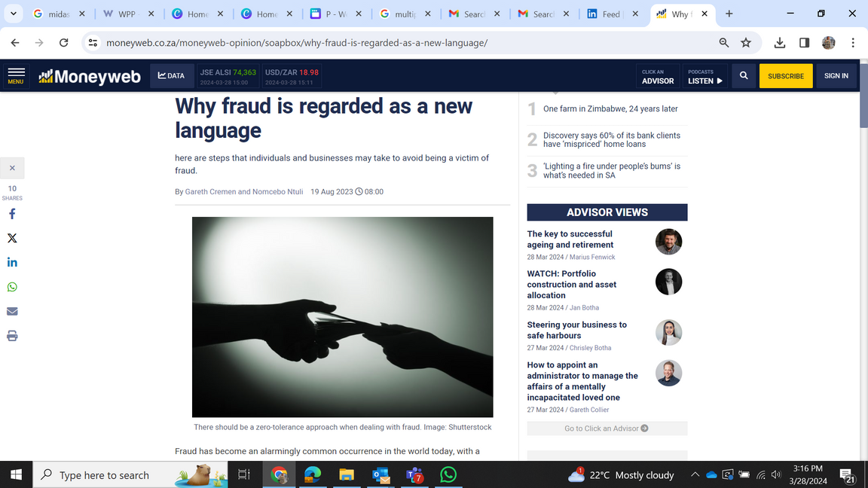Close the share sidebar with X
This screenshot has height=488, width=868.
coord(12,168)
